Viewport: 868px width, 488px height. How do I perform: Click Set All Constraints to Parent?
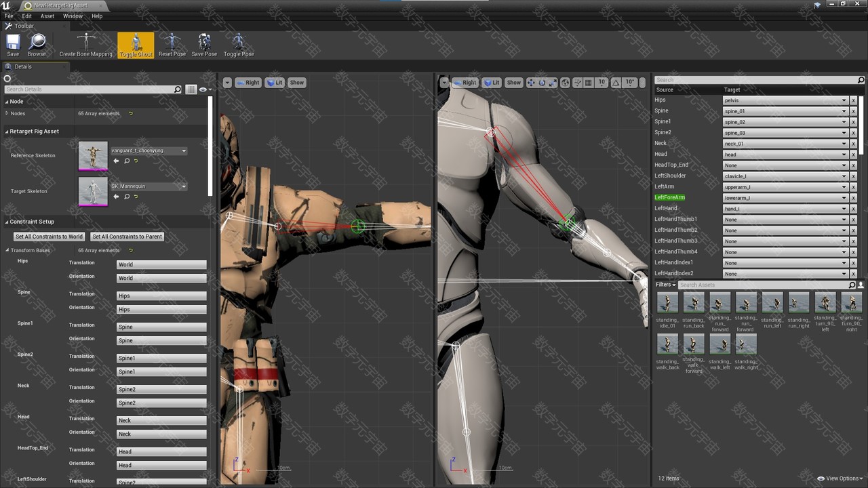(x=127, y=237)
